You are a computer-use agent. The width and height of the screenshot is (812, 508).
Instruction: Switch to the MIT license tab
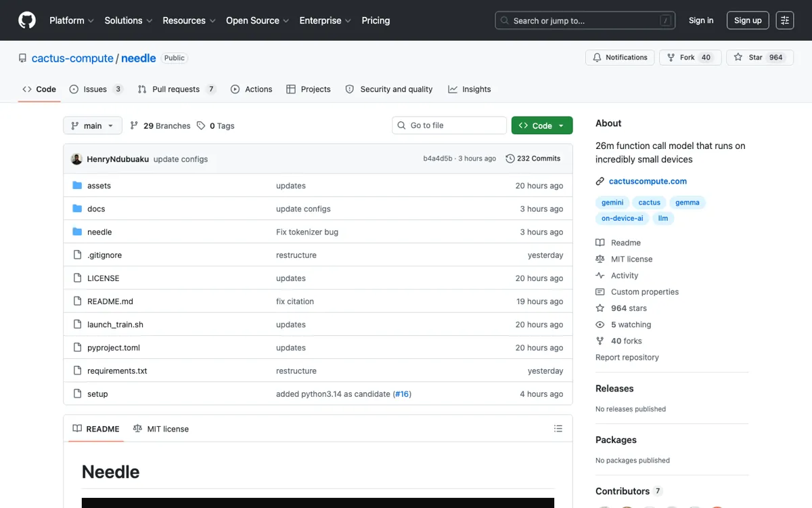(x=161, y=429)
